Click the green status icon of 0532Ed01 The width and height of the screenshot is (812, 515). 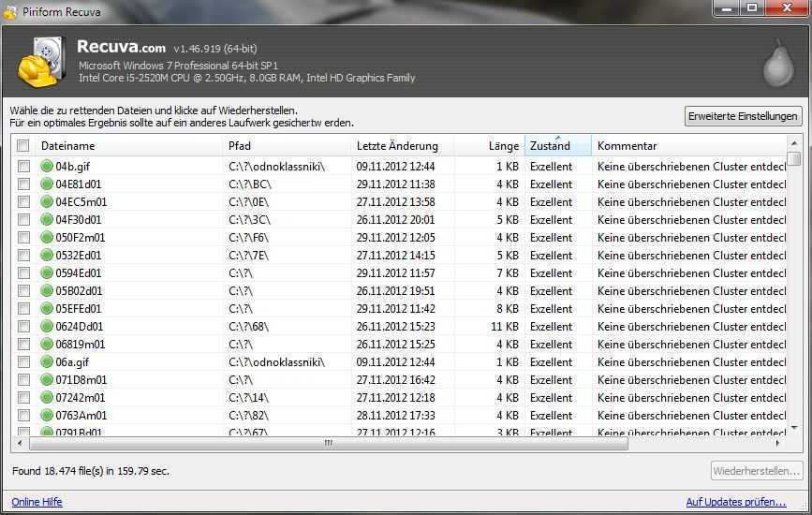coord(47,256)
